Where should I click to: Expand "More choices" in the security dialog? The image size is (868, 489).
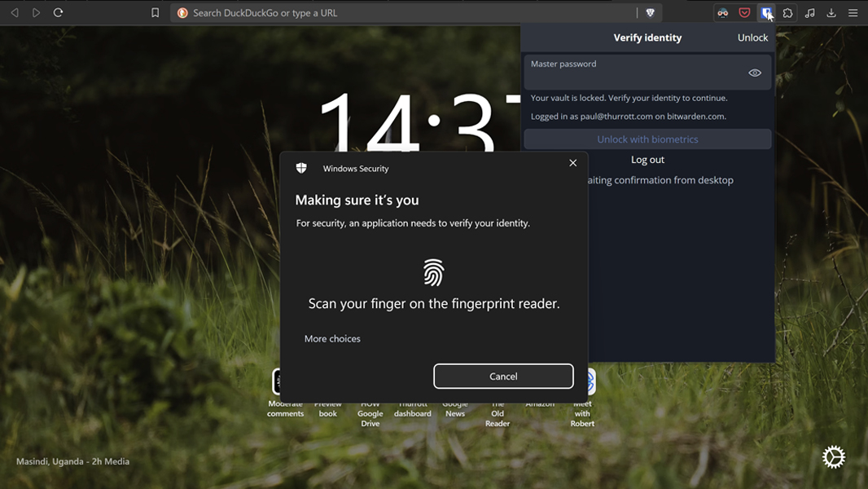pos(332,338)
